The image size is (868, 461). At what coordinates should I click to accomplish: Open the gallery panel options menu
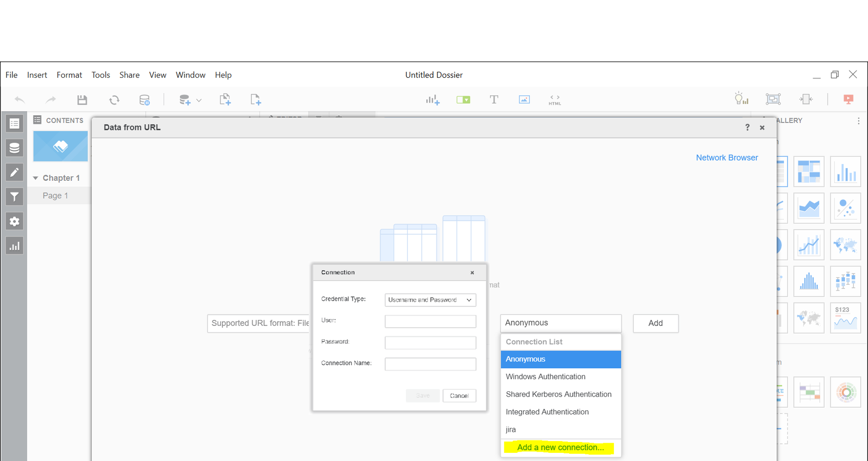click(x=859, y=121)
